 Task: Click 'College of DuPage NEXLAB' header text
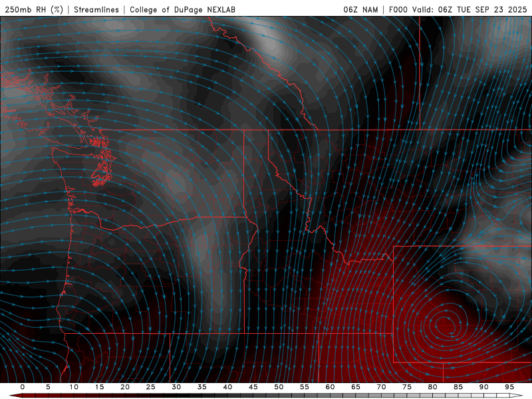pos(182,10)
